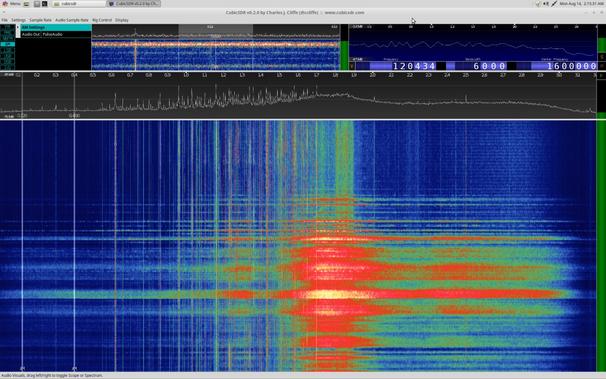Screen dimensions: 606x379
Task: Toggle the M mute button
Action: (601, 66)
